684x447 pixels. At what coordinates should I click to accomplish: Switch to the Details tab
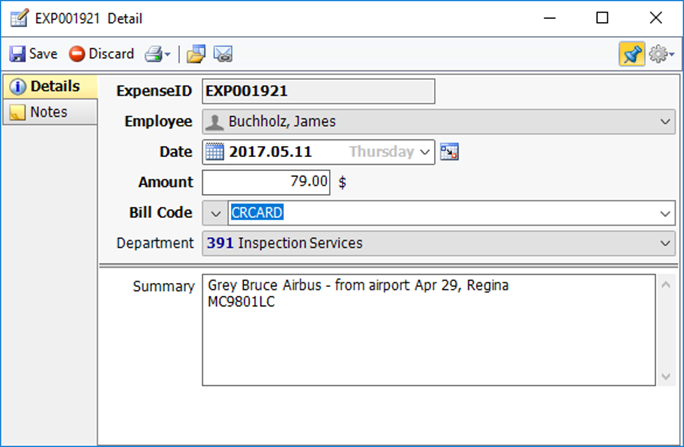pos(50,86)
